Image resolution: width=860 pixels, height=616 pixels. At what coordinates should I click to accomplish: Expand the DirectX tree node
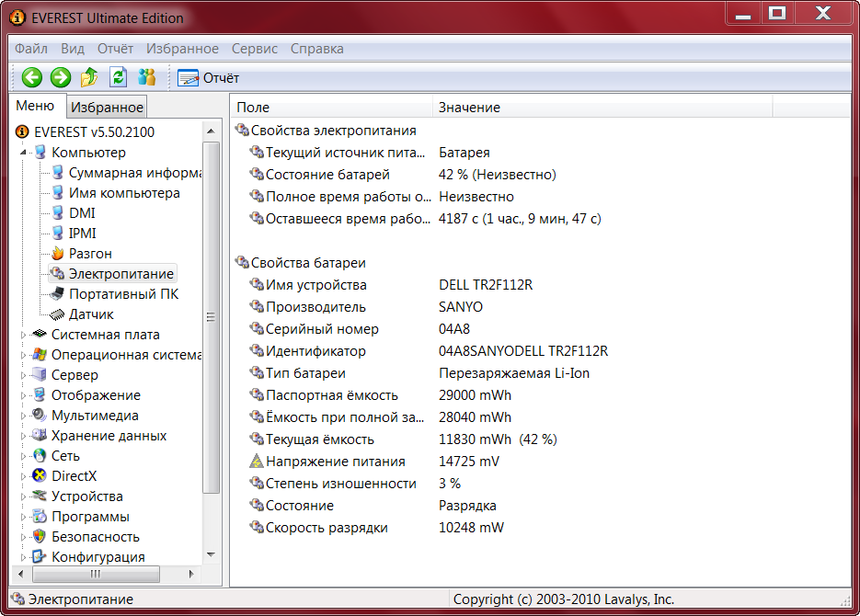(24, 476)
